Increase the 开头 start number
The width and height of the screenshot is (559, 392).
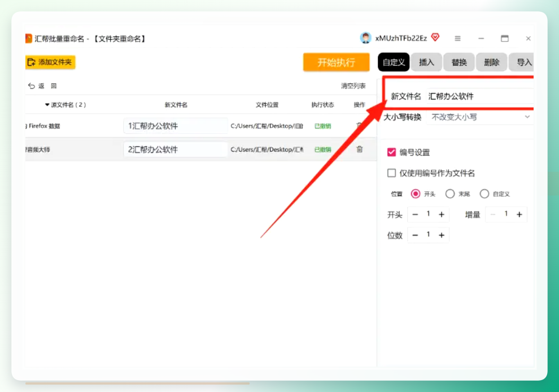coord(442,214)
